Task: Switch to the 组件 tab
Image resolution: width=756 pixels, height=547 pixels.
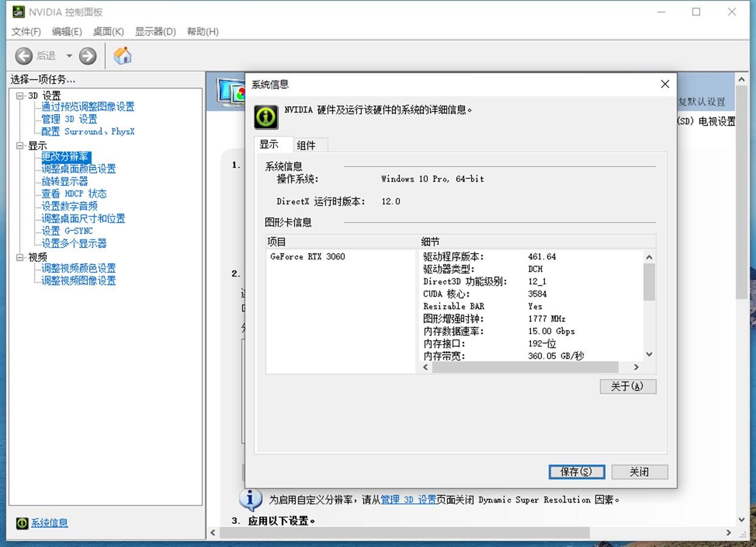Action: [x=306, y=145]
